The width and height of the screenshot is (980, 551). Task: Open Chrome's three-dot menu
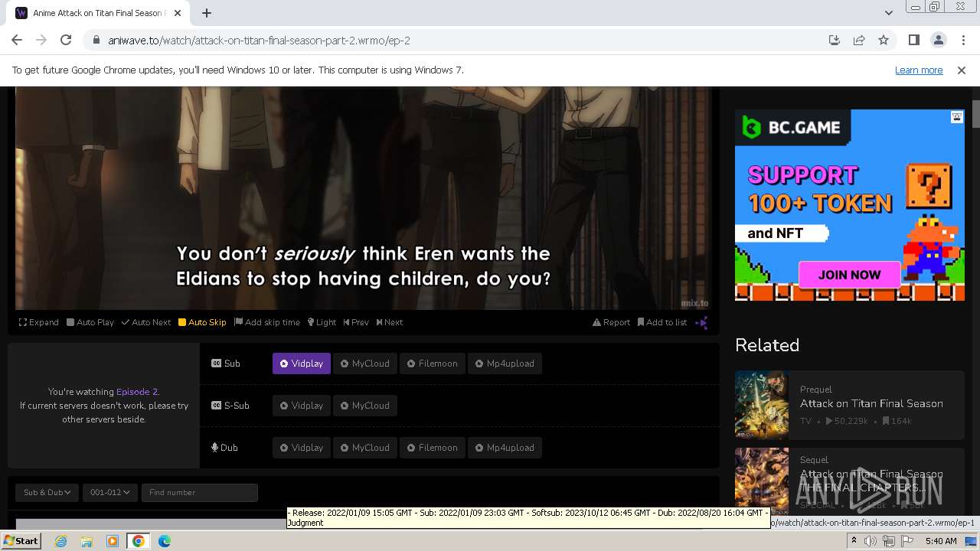tap(963, 40)
